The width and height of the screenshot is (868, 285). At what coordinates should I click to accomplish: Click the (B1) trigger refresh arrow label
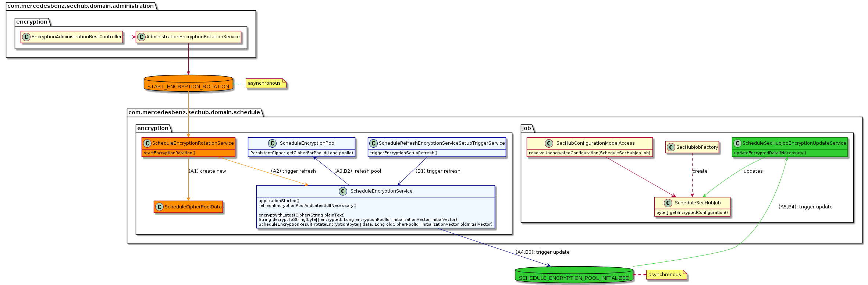click(438, 171)
